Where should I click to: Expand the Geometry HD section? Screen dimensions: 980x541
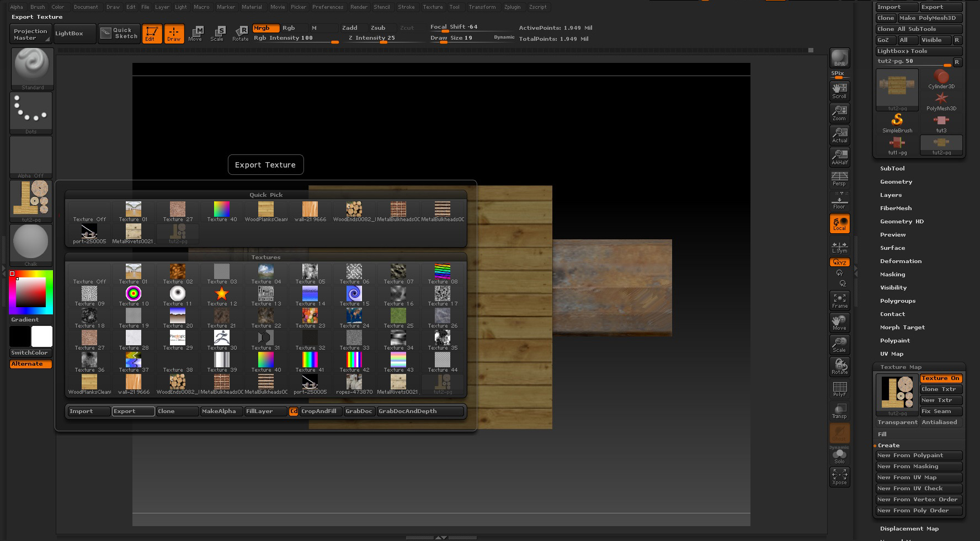coord(902,222)
